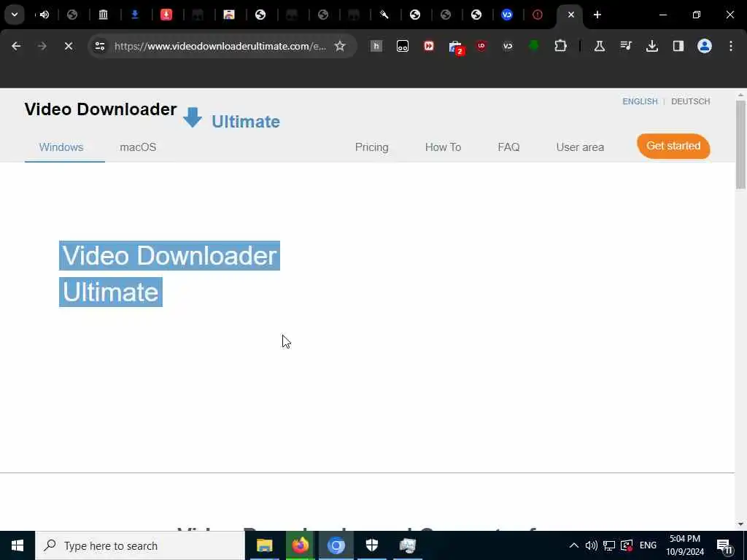Click the 'Type here to search' box

click(140, 545)
